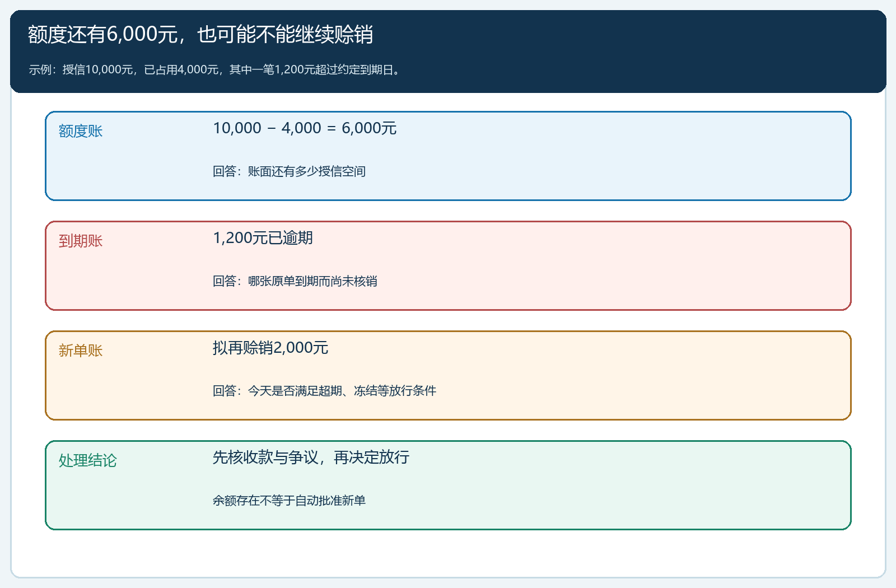Select the formula "10,000 − 4,000 = 6,000元"
The image size is (896, 588).
[x=305, y=128]
